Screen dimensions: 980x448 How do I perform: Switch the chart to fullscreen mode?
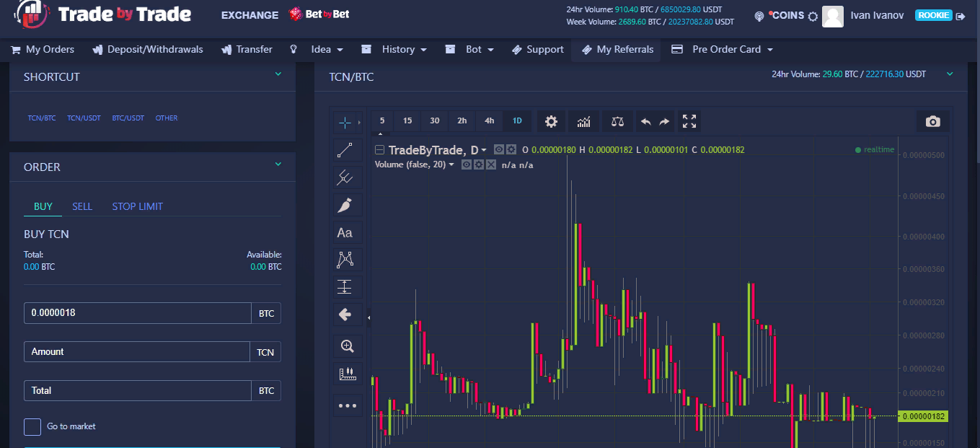click(689, 121)
